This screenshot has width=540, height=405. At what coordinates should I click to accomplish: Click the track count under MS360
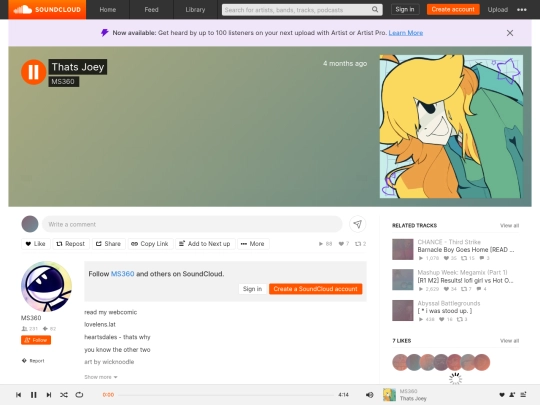pos(50,329)
